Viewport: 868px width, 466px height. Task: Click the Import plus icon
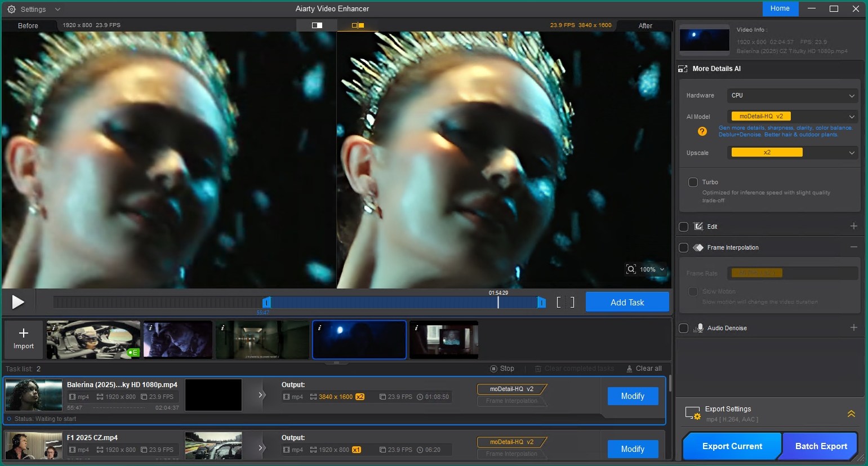pyautogui.click(x=24, y=333)
